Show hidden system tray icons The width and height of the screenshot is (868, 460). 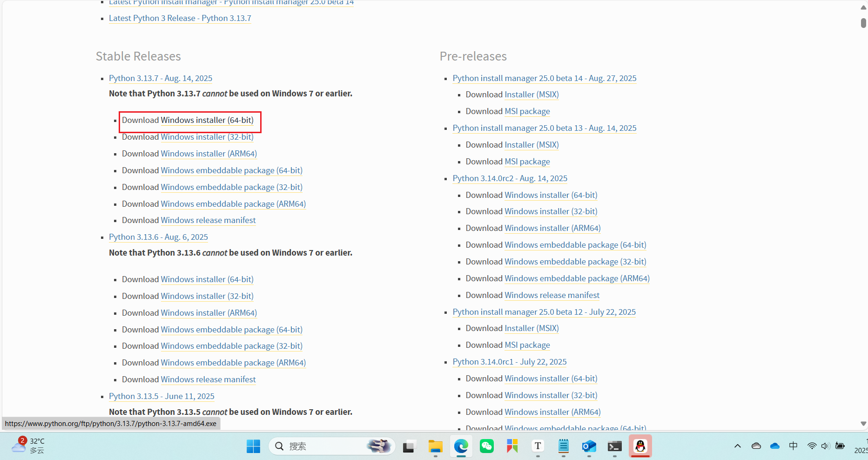(x=738, y=446)
